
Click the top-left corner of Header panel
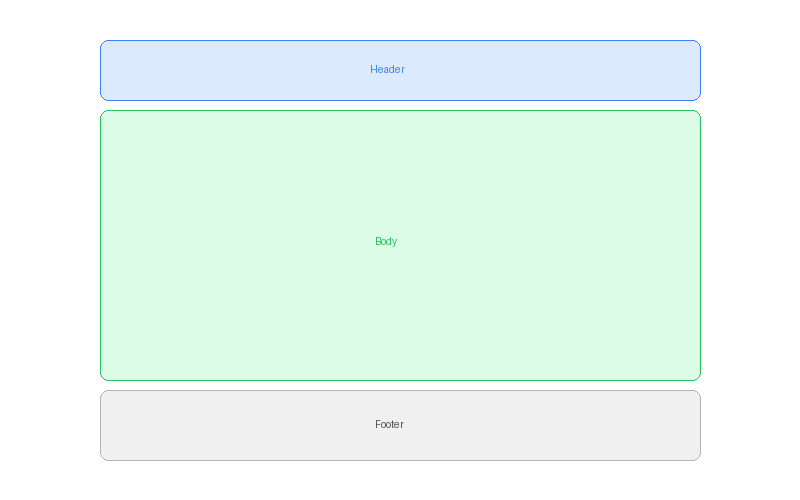103,43
